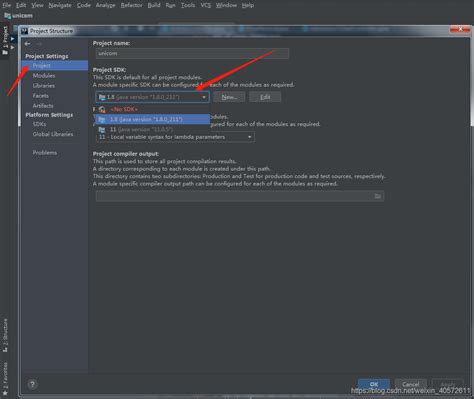Collapse the Project SDK combo box arrow
Viewport: 474px width, 399px height.
click(204, 97)
